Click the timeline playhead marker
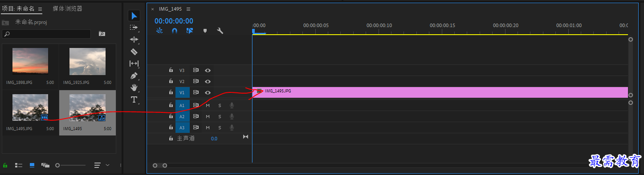The image size is (644, 175). coord(254,32)
